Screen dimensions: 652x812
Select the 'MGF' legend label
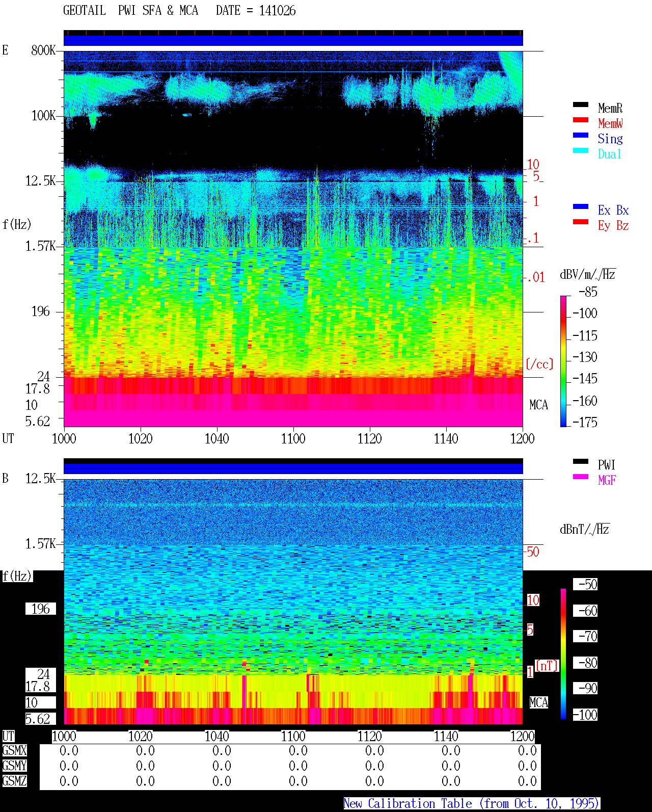607,480
